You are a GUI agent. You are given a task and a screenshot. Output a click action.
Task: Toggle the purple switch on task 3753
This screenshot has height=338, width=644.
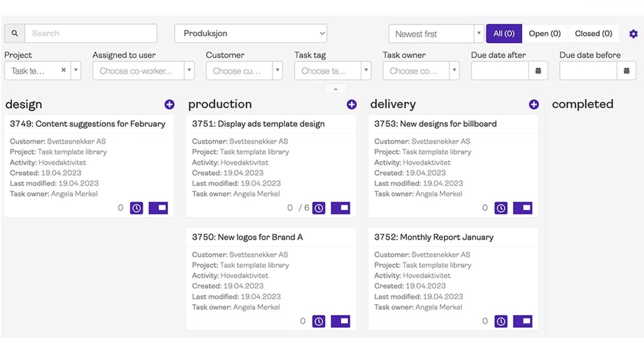523,208
